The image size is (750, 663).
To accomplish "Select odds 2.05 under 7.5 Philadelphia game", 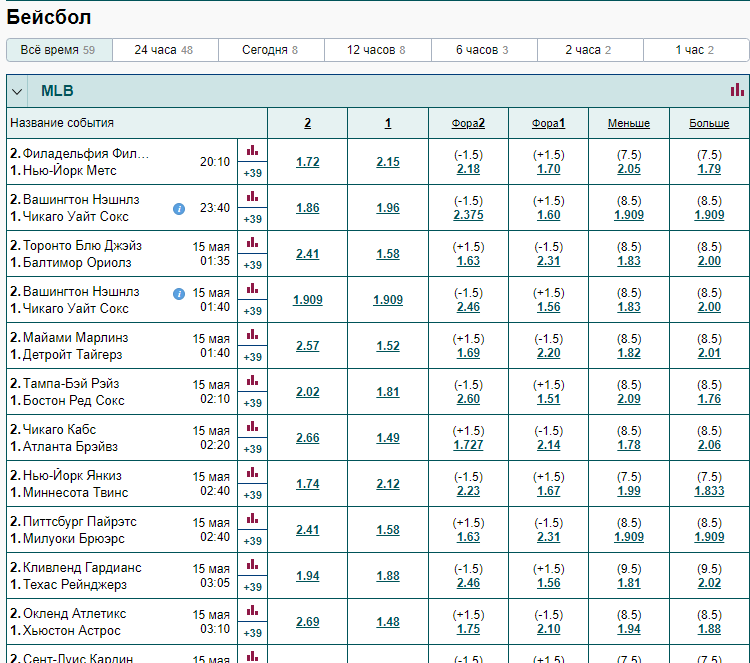I will click(629, 169).
